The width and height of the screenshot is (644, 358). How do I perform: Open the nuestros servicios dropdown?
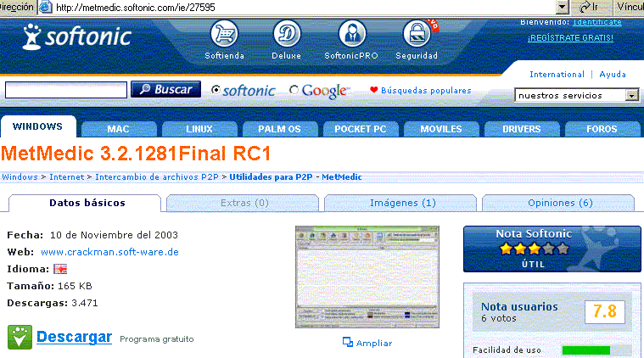576,95
